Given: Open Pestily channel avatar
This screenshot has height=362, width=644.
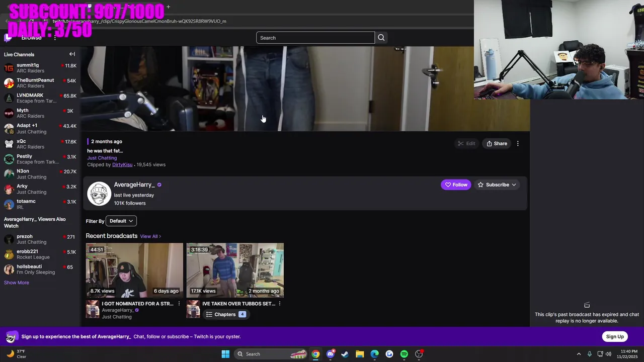Looking at the screenshot, I should click(9, 159).
